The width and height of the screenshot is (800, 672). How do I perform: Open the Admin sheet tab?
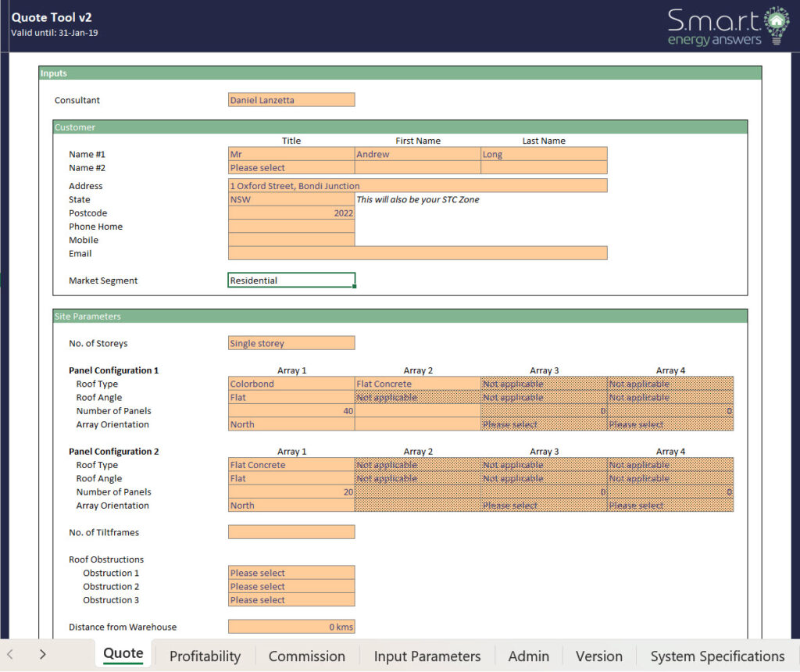click(529, 656)
